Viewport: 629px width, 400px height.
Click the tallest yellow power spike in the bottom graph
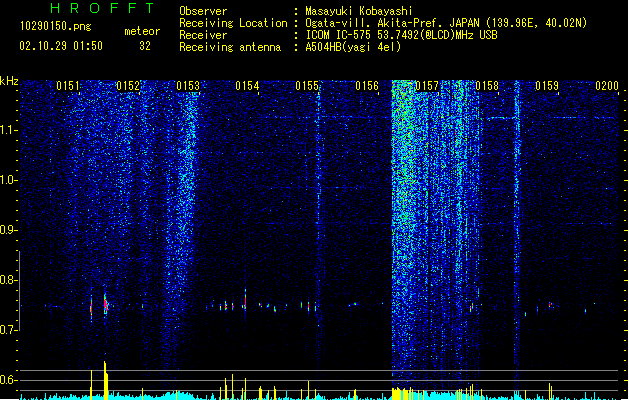pyautogui.click(x=105, y=380)
